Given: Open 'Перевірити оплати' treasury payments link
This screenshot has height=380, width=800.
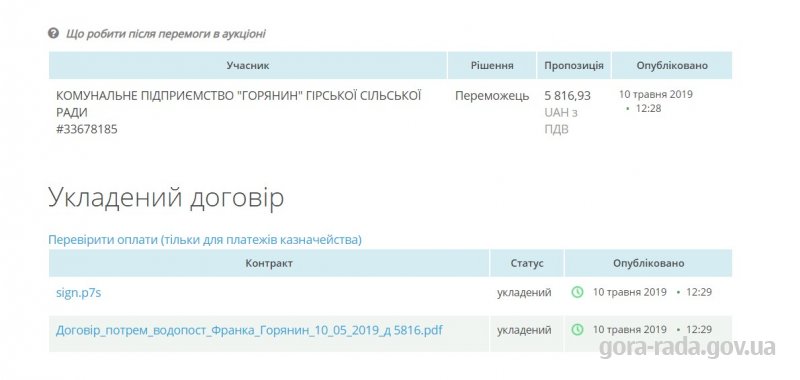Looking at the screenshot, I should pos(205,240).
